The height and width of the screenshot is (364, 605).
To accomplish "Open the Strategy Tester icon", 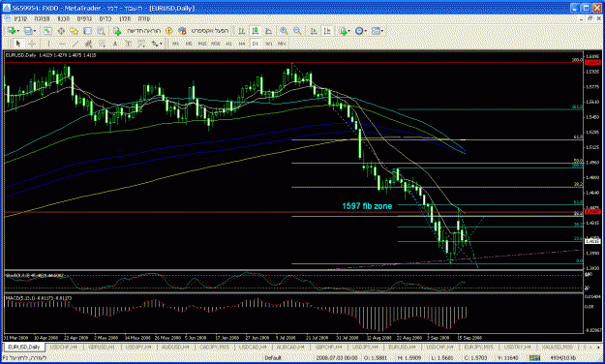I will click(x=101, y=31).
